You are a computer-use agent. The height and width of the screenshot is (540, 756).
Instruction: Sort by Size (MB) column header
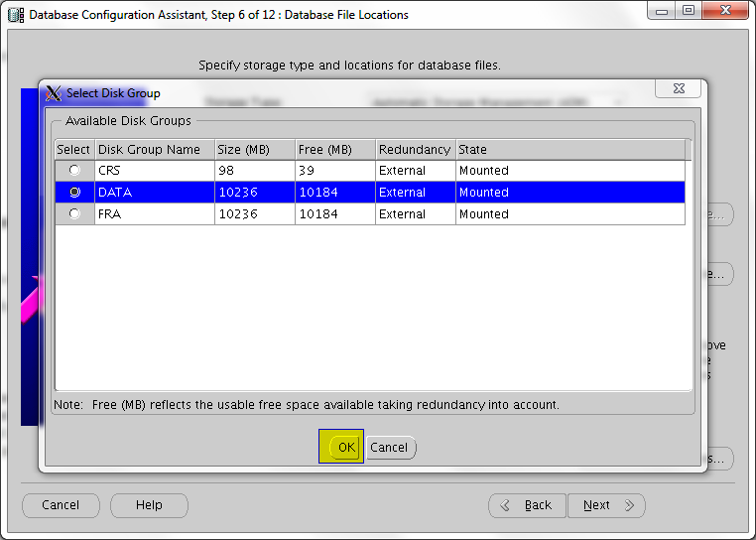[254, 150]
